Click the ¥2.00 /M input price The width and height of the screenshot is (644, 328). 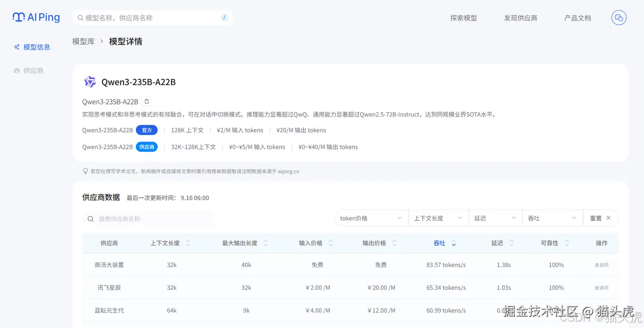click(317, 288)
